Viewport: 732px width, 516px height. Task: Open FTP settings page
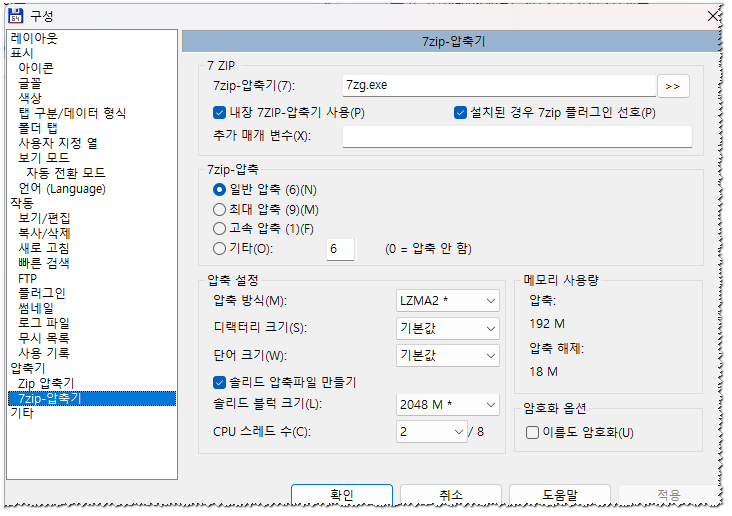(x=28, y=278)
